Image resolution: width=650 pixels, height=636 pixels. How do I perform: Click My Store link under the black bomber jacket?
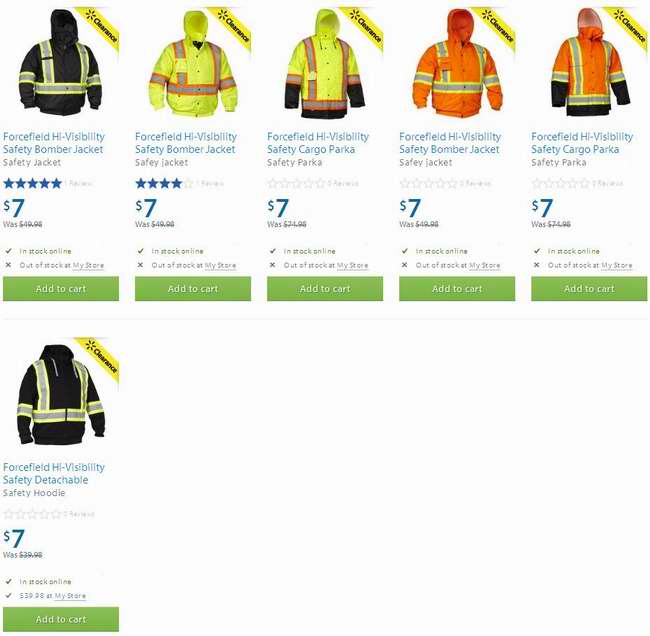tap(88, 265)
